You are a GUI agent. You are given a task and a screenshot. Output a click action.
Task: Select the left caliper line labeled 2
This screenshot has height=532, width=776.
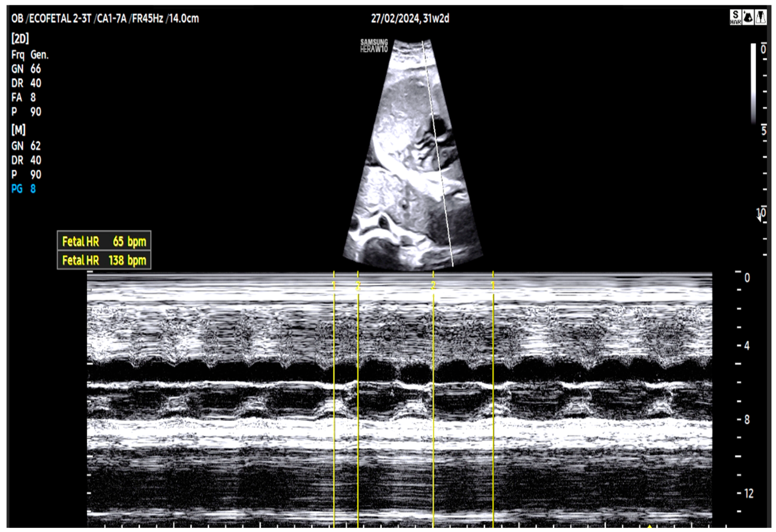[x=358, y=401]
